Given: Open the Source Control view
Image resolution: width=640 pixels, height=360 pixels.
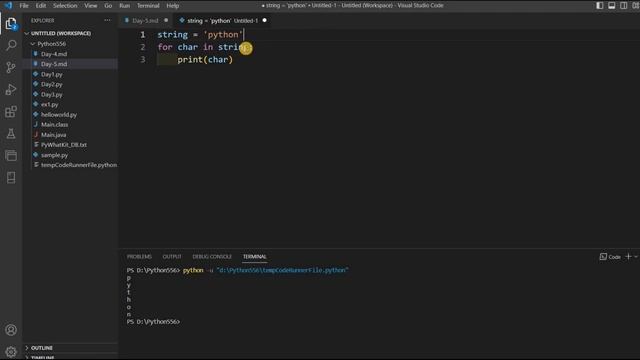Looking at the screenshot, I should [x=11, y=67].
